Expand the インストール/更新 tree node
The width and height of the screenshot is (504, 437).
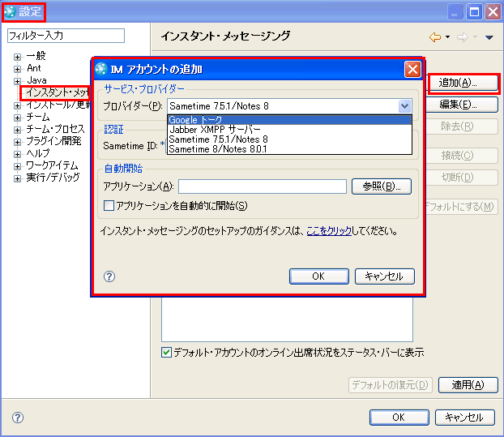pos(17,105)
